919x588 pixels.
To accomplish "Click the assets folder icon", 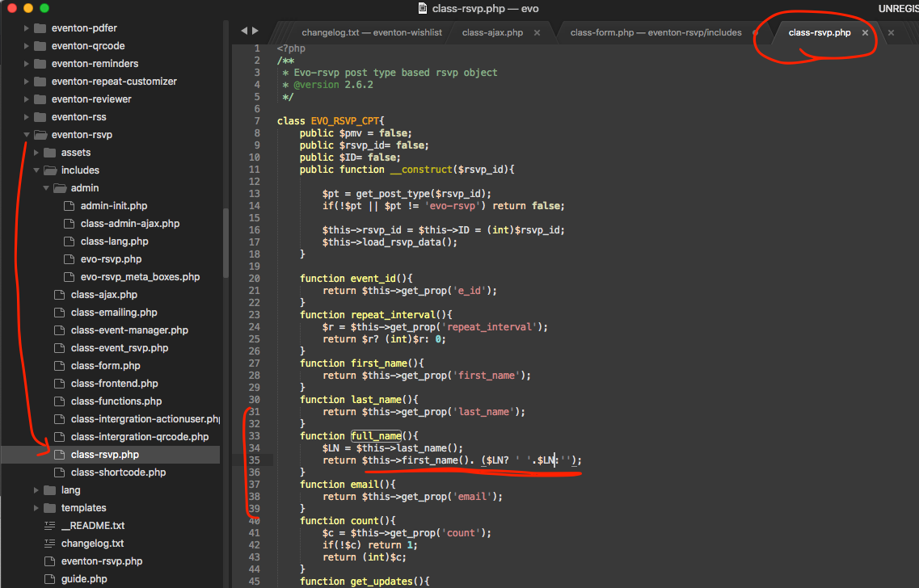I will [x=49, y=153].
